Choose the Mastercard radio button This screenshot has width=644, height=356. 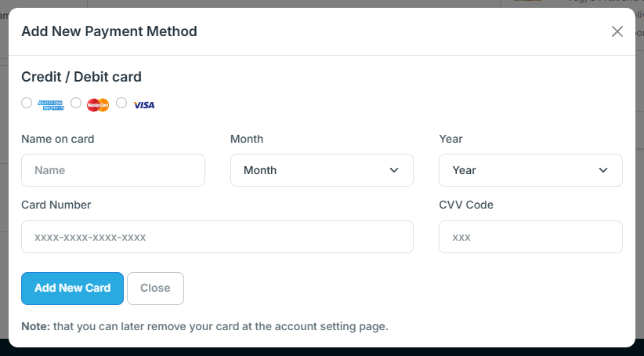click(x=76, y=103)
